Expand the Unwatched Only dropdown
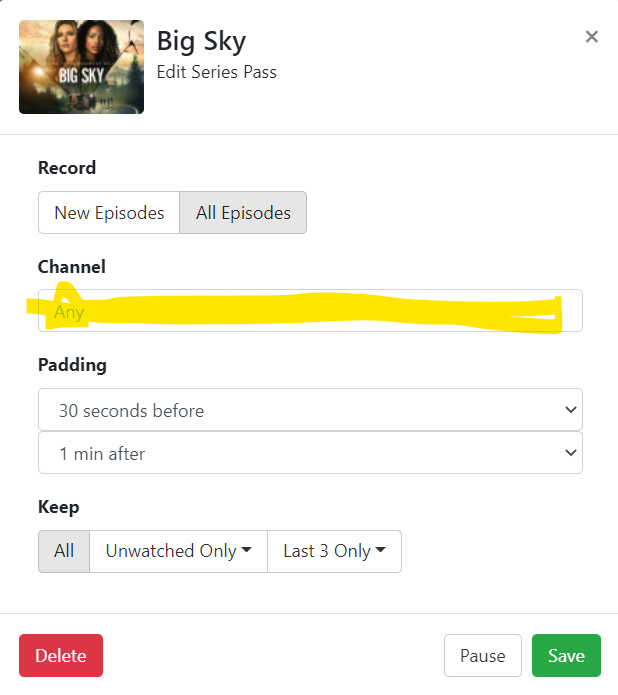Screen dimensions: 618x695 178,551
